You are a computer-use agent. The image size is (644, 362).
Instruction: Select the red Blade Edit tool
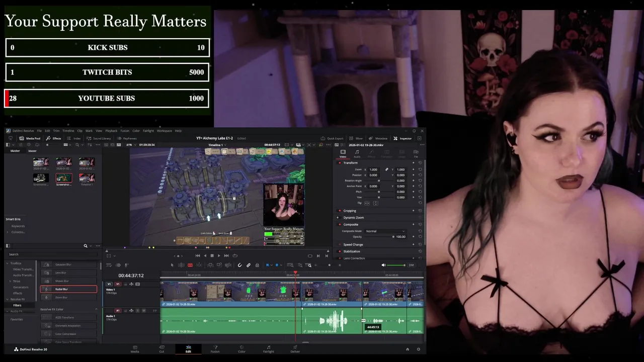pyautogui.click(x=190, y=265)
